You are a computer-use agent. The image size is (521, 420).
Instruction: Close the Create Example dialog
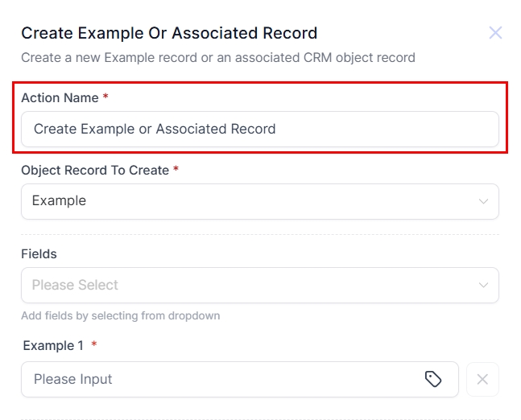[x=495, y=33]
